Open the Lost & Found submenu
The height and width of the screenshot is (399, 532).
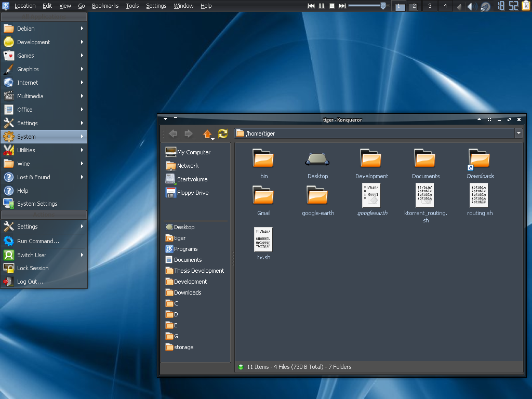(44, 177)
